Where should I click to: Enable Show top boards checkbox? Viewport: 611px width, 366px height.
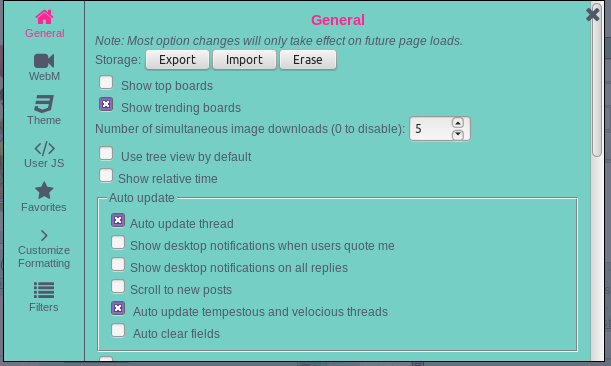[x=106, y=83]
